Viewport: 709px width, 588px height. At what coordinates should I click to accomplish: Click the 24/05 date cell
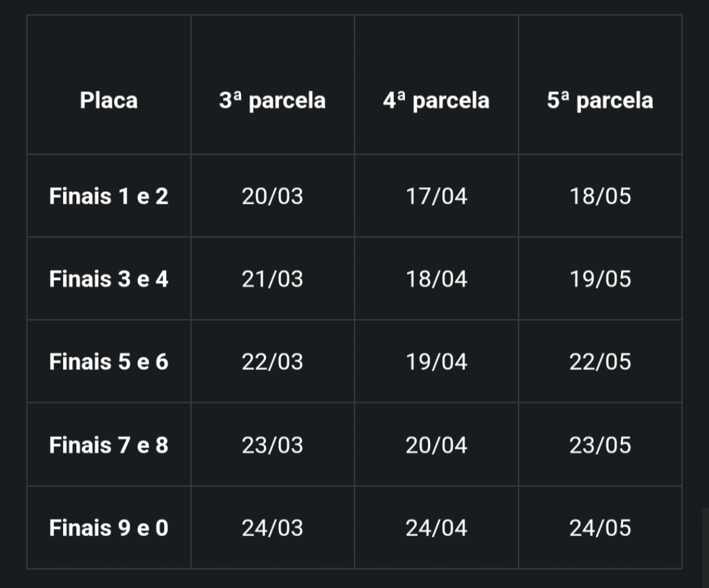pos(600,528)
